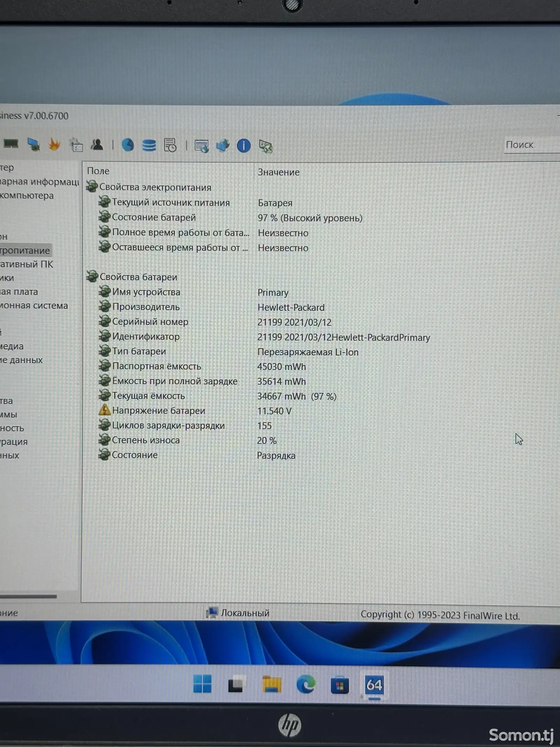Click the user silhouettes toolbar icon
Screen dimensions: 560x747
click(x=97, y=144)
